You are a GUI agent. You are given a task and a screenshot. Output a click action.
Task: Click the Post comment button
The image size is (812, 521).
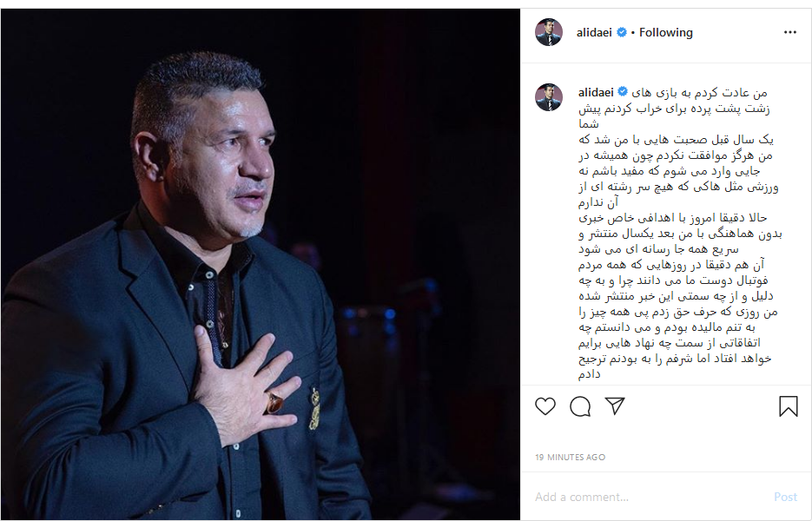tap(785, 497)
